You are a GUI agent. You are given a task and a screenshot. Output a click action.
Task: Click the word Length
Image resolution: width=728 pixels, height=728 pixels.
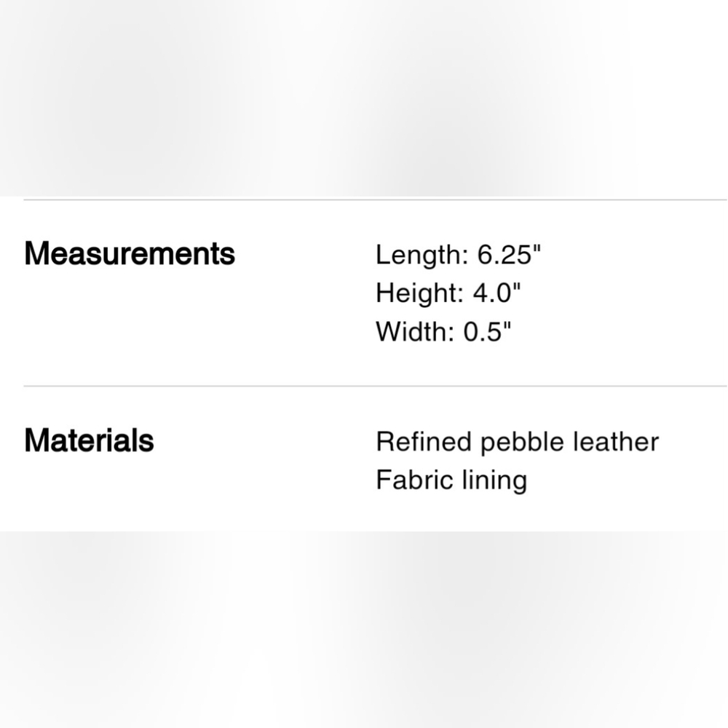pos(419,256)
